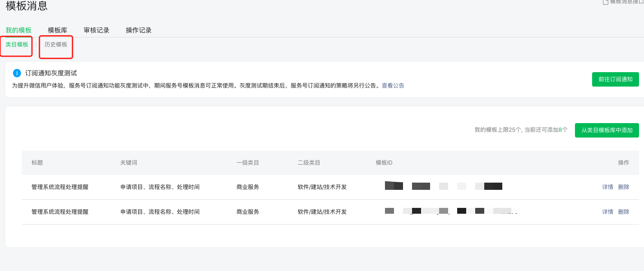Open the 模板库 tab
Image resolution: width=644 pixels, height=271 pixels.
point(57,30)
